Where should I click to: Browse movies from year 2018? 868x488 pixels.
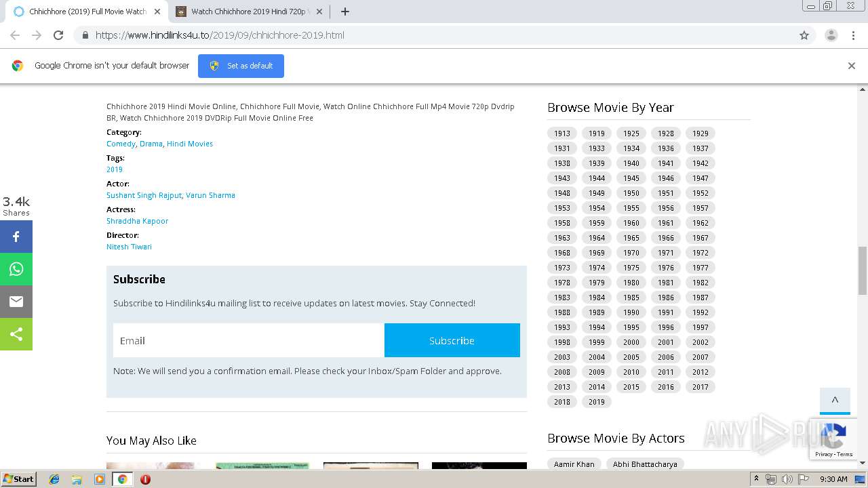(562, 402)
